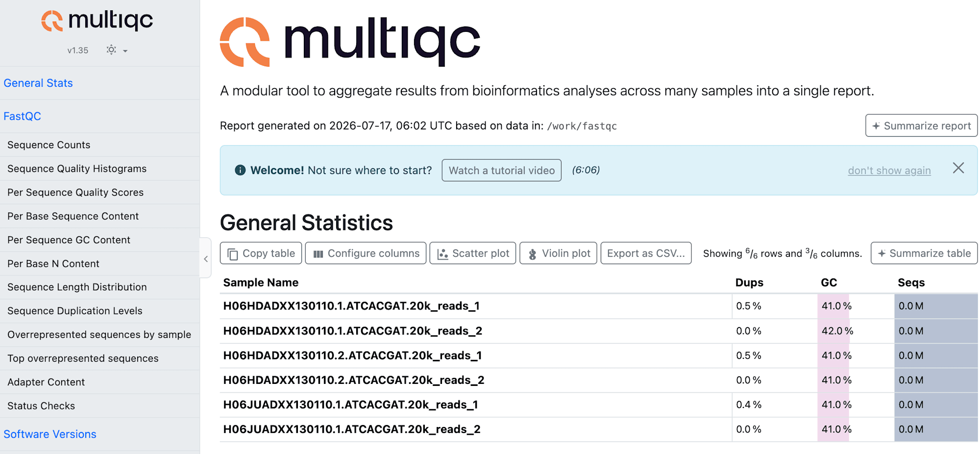Go to General Stats section
The height and width of the screenshot is (454, 980).
pyautogui.click(x=38, y=83)
